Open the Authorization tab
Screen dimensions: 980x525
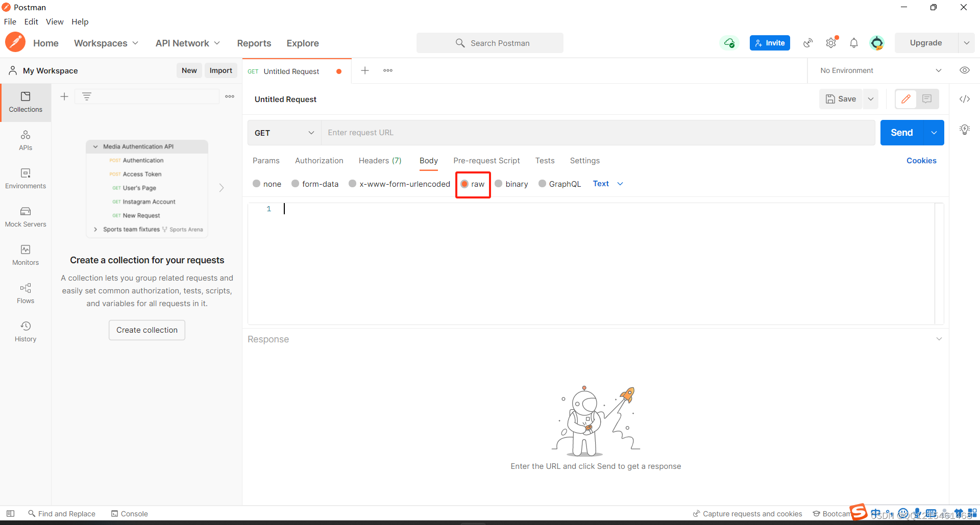coord(319,161)
